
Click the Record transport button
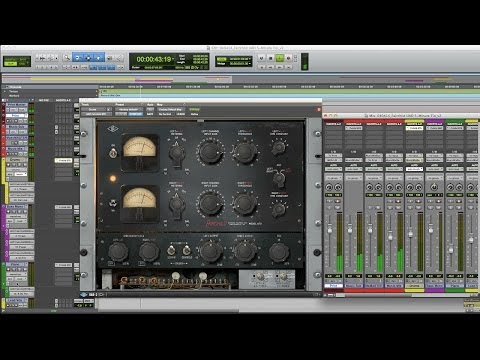pyautogui.click(x=289, y=58)
